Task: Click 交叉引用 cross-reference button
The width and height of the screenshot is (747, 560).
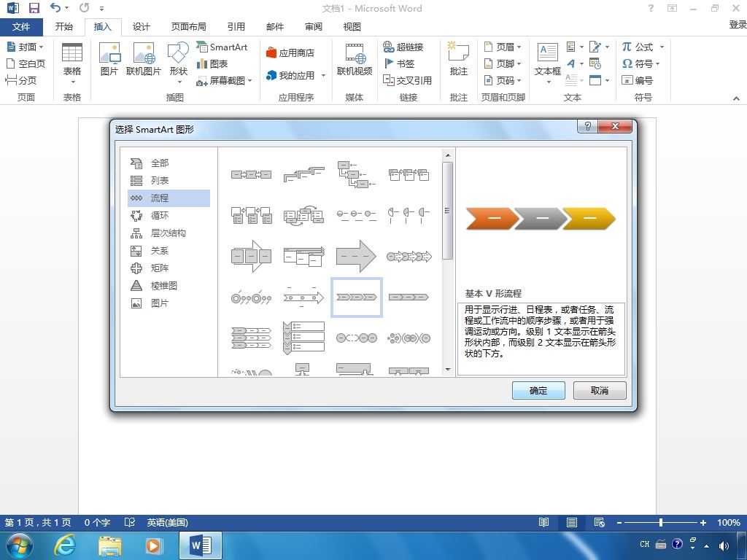Action: click(x=407, y=80)
